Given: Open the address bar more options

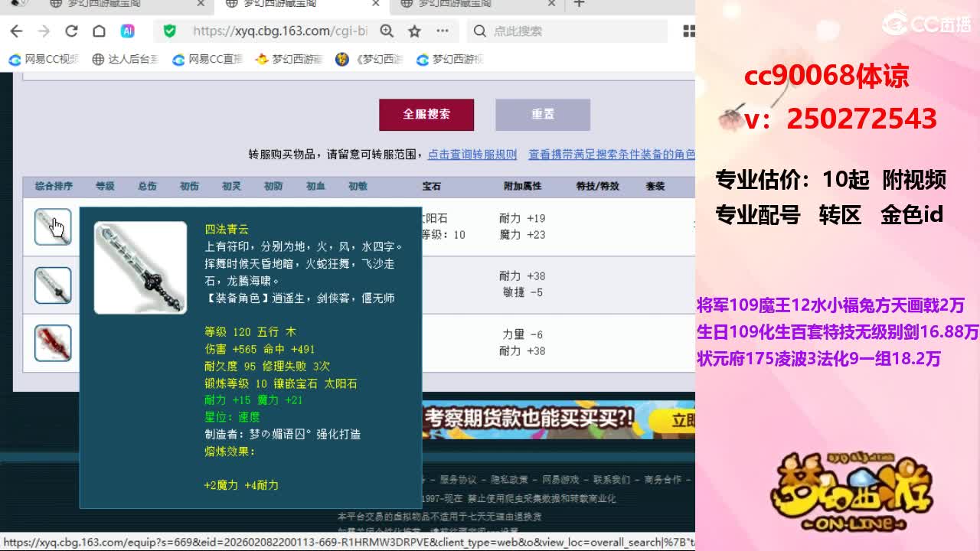Looking at the screenshot, I should pos(443,31).
